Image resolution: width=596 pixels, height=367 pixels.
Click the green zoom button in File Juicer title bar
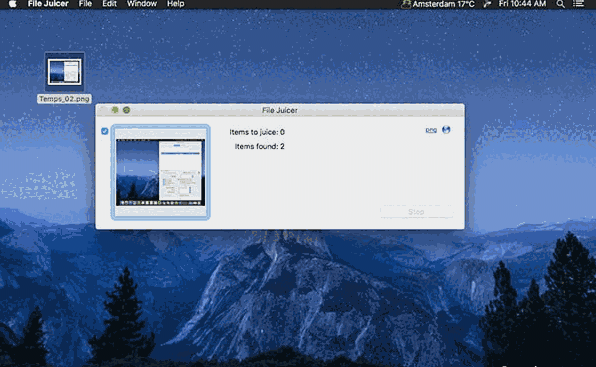pos(126,110)
